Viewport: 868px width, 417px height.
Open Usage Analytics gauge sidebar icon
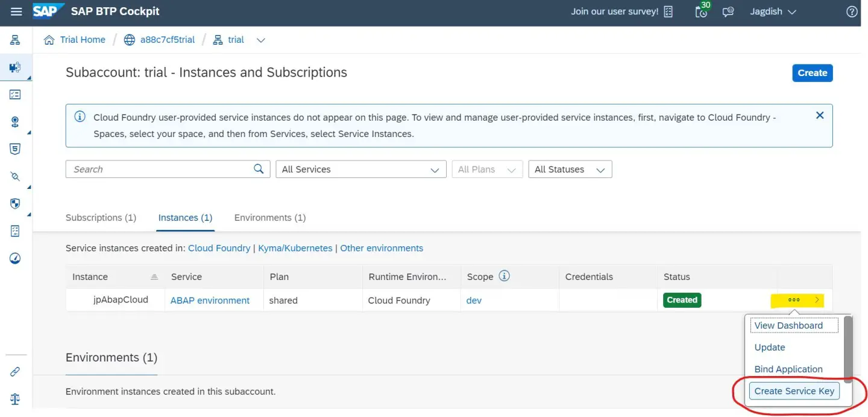pyautogui.click(x=15, y=258)
